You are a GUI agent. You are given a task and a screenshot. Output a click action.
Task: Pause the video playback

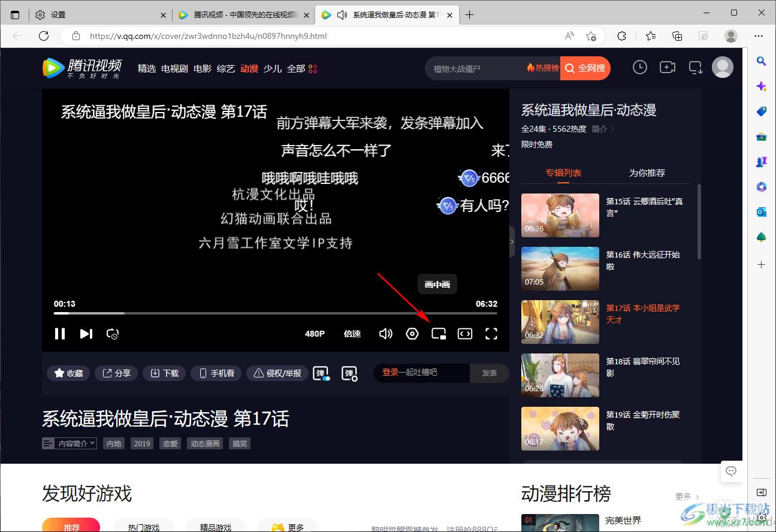[60, 334]
